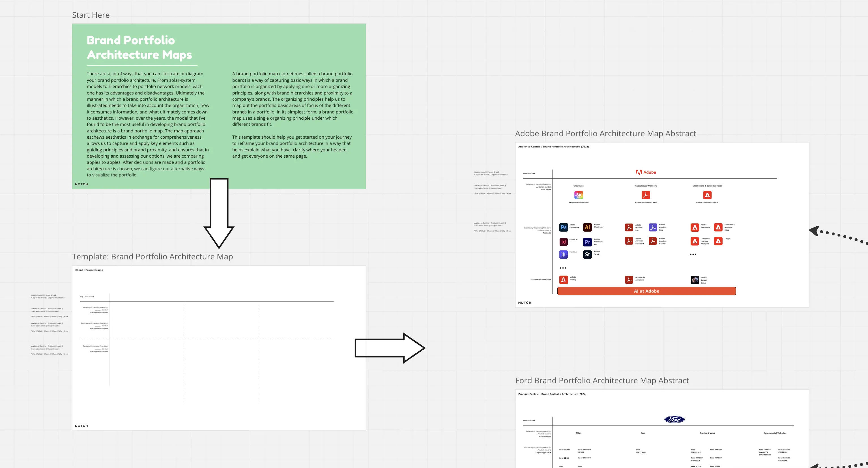
Task: Select the Illustrator Ai icon
Action: (x=587, y=227)
